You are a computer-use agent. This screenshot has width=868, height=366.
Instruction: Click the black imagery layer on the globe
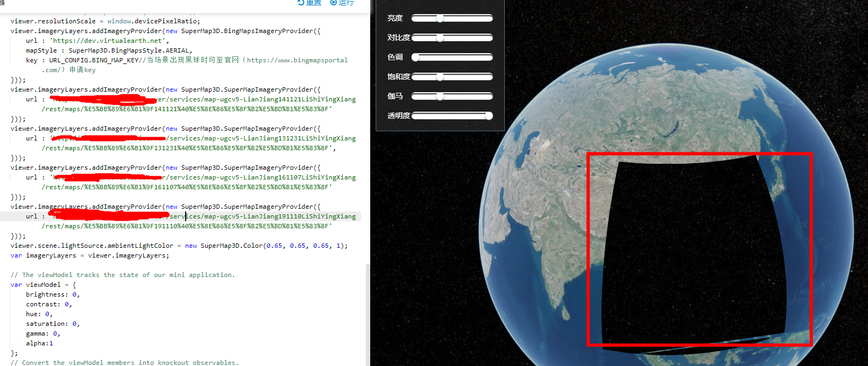click(x=695, y=255)
